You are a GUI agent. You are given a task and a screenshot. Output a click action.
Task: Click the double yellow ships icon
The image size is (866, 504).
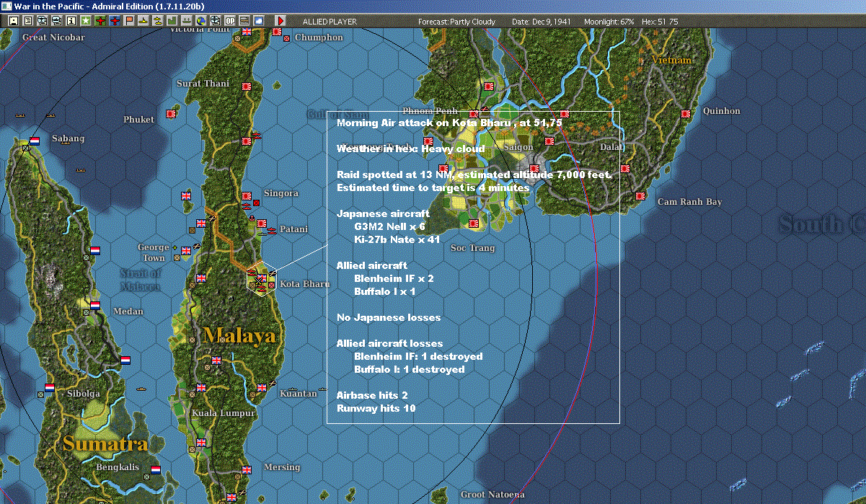(158, 21)
